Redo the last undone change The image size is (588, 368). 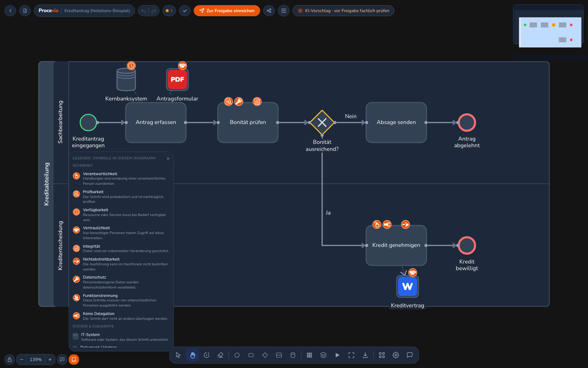pyautogui.click(x=154, y=11)
